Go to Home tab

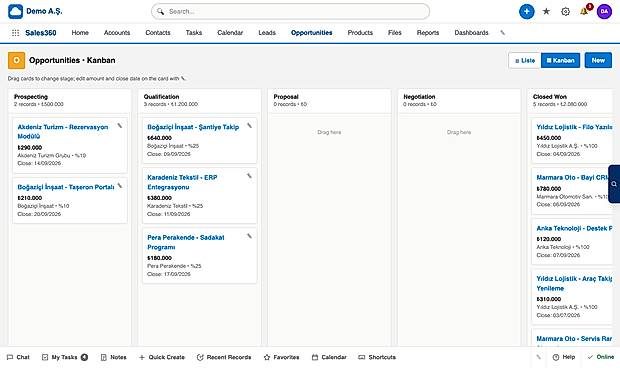tap(80, 33)
